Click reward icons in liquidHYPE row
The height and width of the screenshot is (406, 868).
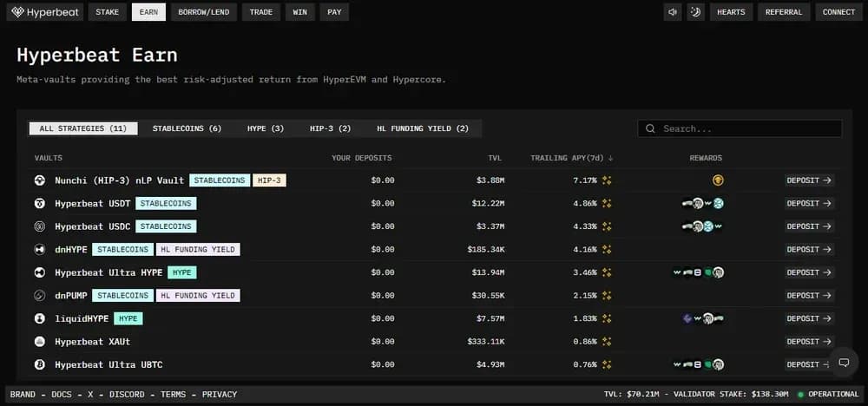tap(704, 318)
